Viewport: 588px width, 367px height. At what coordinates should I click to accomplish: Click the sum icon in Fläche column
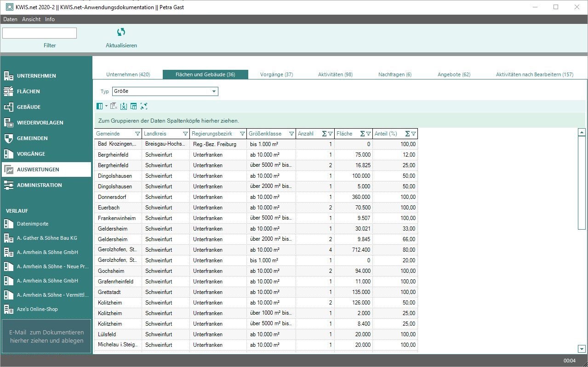[x=362, y=134]
